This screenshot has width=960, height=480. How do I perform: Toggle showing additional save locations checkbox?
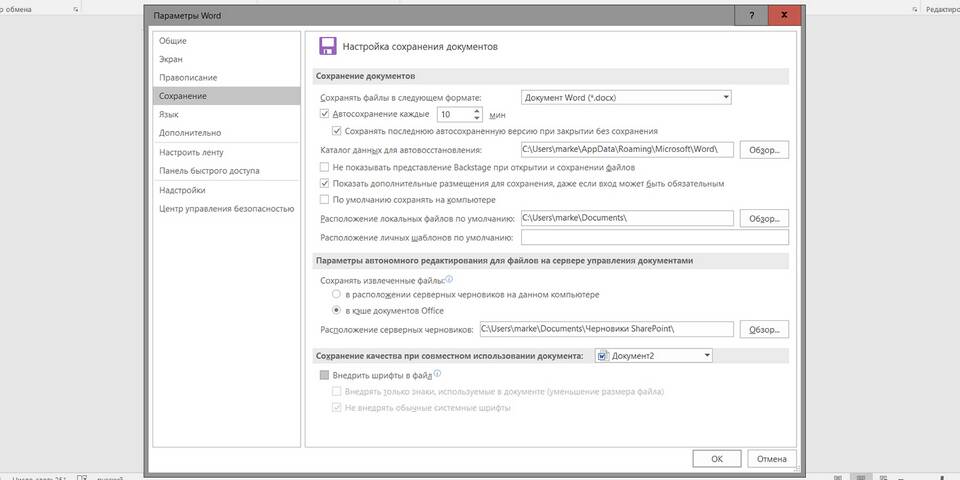click(x=324, y=183)
